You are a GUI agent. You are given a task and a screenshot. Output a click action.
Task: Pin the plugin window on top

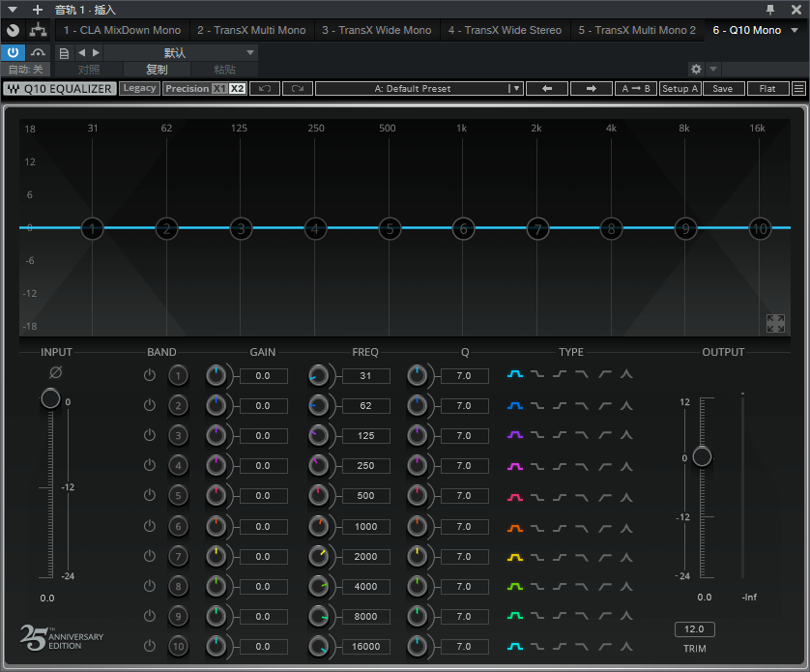coord(770,10)
